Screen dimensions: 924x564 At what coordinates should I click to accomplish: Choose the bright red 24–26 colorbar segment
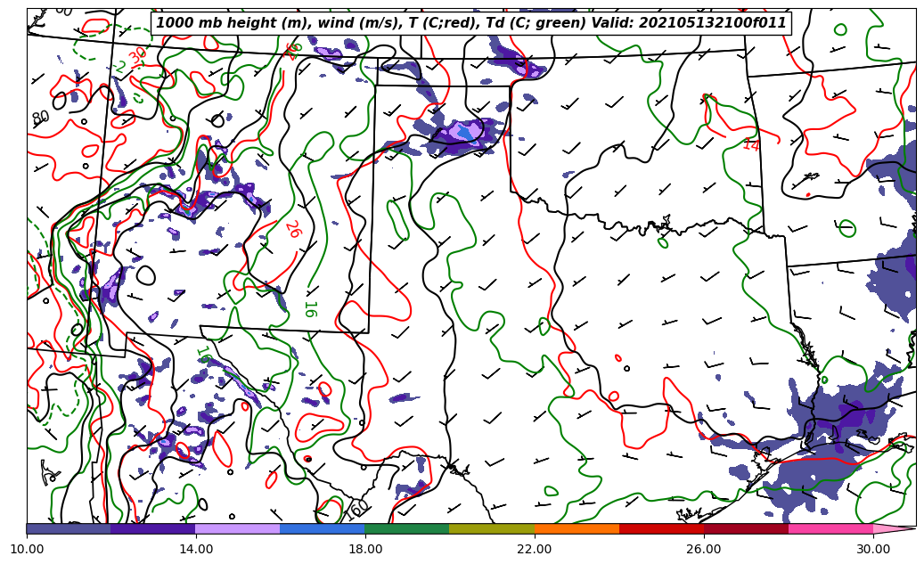(661, 528)
